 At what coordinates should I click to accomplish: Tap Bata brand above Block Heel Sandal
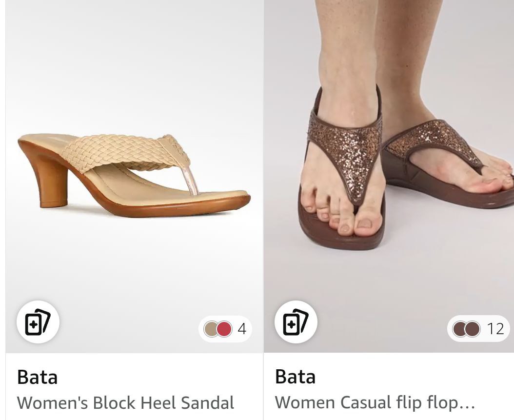38,377
